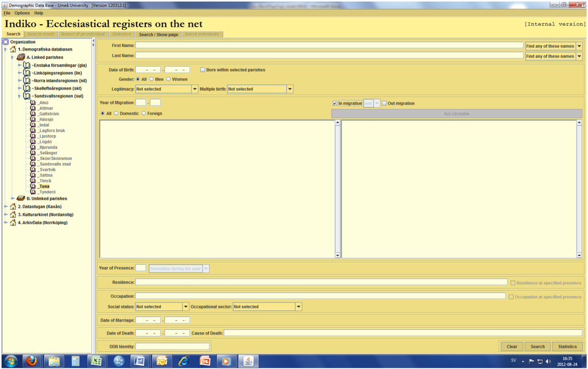Click the parish icon beside _Timrå

[33, 181]
